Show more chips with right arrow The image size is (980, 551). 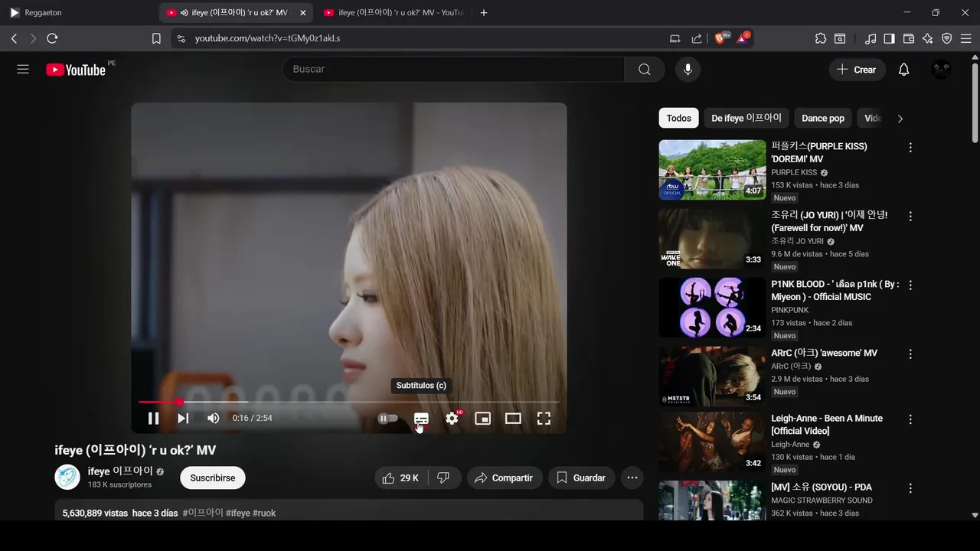(x=900, y=119)
